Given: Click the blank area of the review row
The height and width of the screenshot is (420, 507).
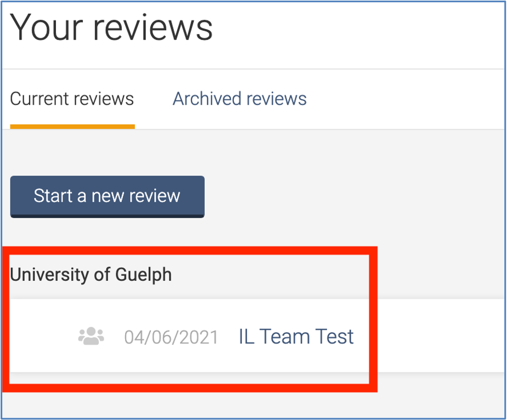Looking at the screenshot, I should [428, 336].
